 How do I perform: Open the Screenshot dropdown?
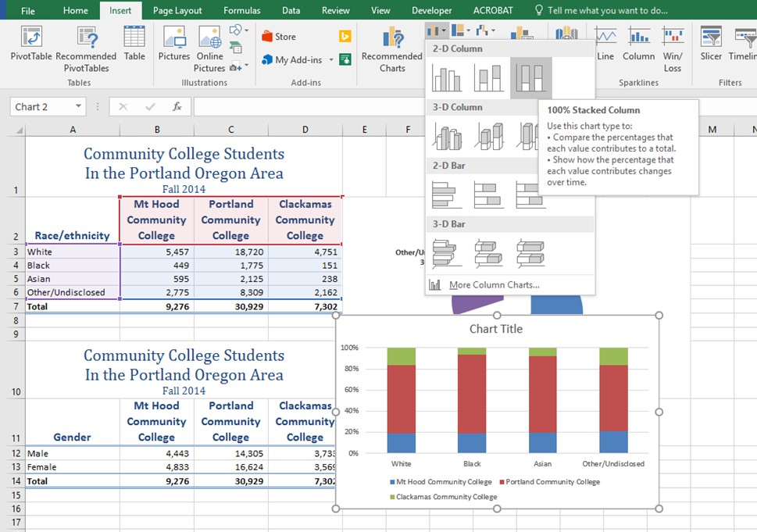(x=239, y=66)
